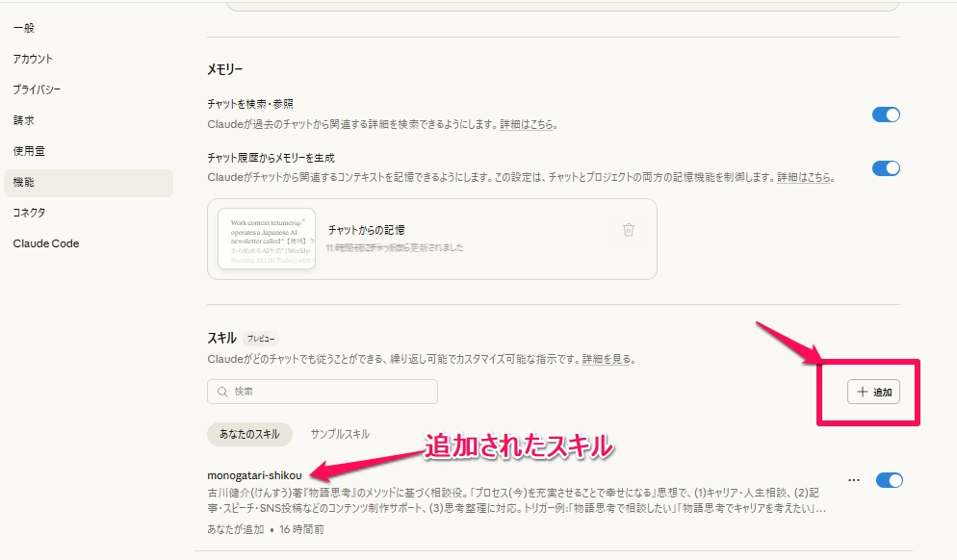Open 使用量 settings section
Screen dimensions: 957x560
click(x=29, y=151)
